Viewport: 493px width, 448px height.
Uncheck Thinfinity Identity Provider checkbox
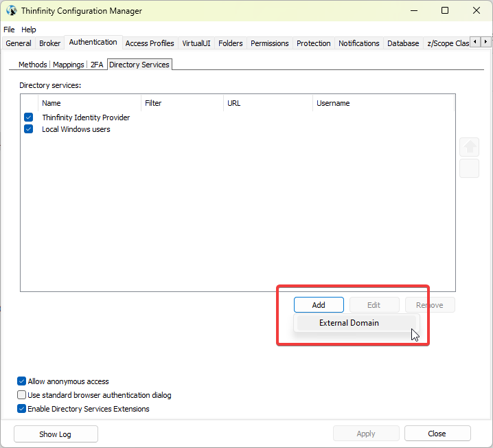(x=29, y=117)
